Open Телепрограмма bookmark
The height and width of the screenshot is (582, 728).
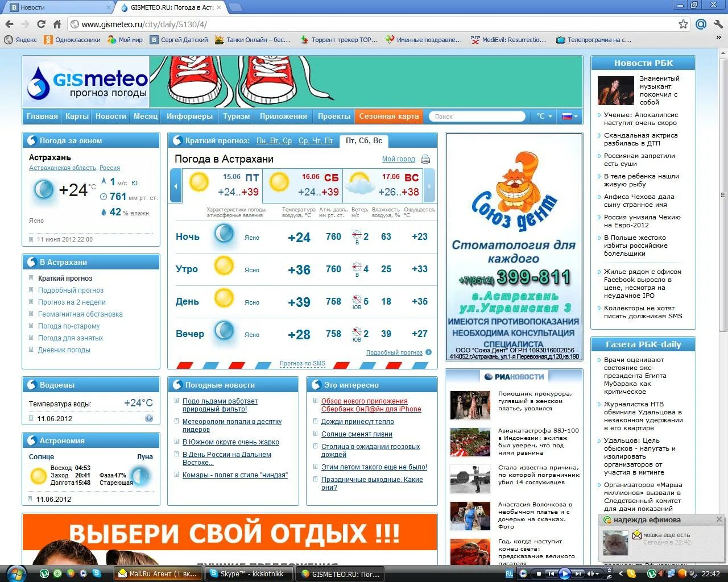pyautogui.click(x=594, y=40)
